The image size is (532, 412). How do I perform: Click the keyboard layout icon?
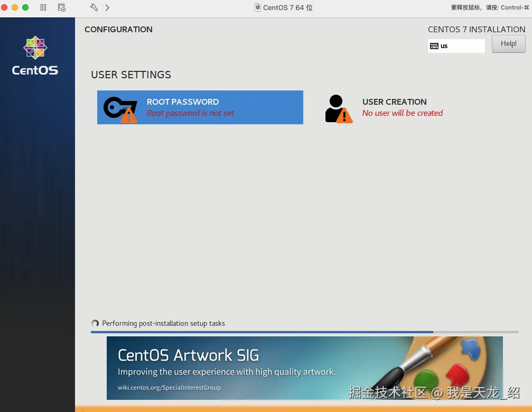pyautogui.click(x=434, y=46)
